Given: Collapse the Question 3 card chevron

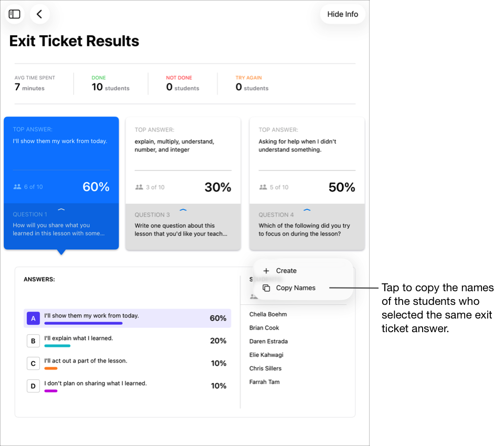Looking at the screenshot, I should pyautogui.click(x=183, y=209).
